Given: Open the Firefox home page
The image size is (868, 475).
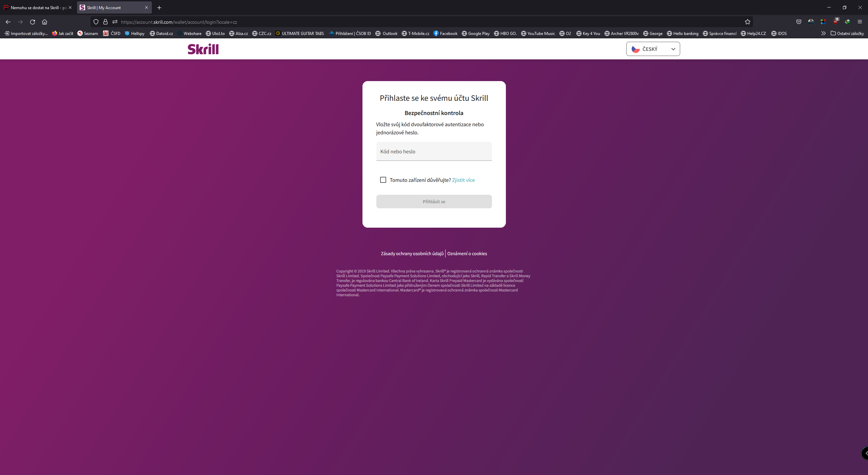Looking at the screenshot, I should click(44, 22).
